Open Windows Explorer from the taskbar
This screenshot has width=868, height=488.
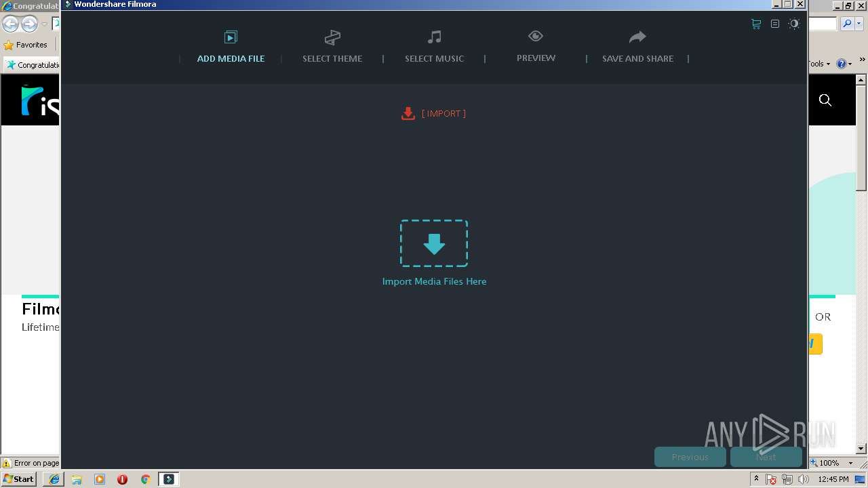tap(77, 479)
